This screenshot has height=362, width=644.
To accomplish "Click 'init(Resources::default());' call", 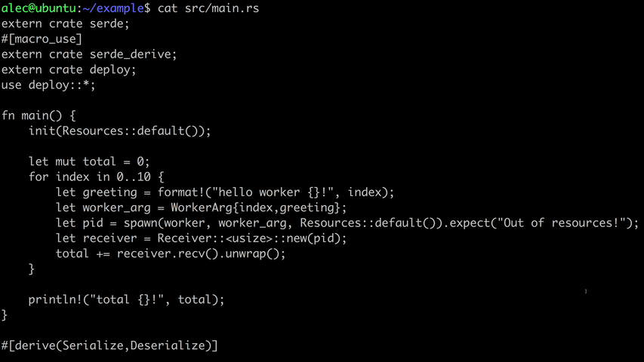I will click(x=119, y=131).
